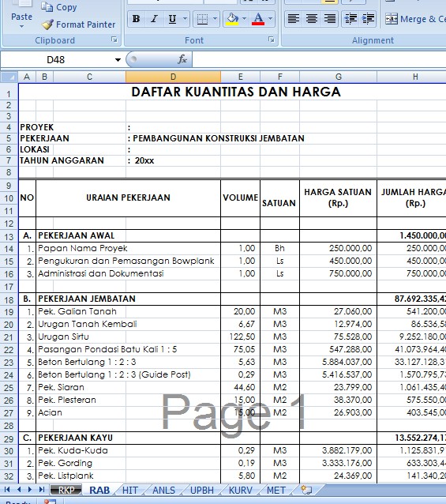Toggle Bold formatting
Screen dimensions: 446x504
click(x=136, y=19)
